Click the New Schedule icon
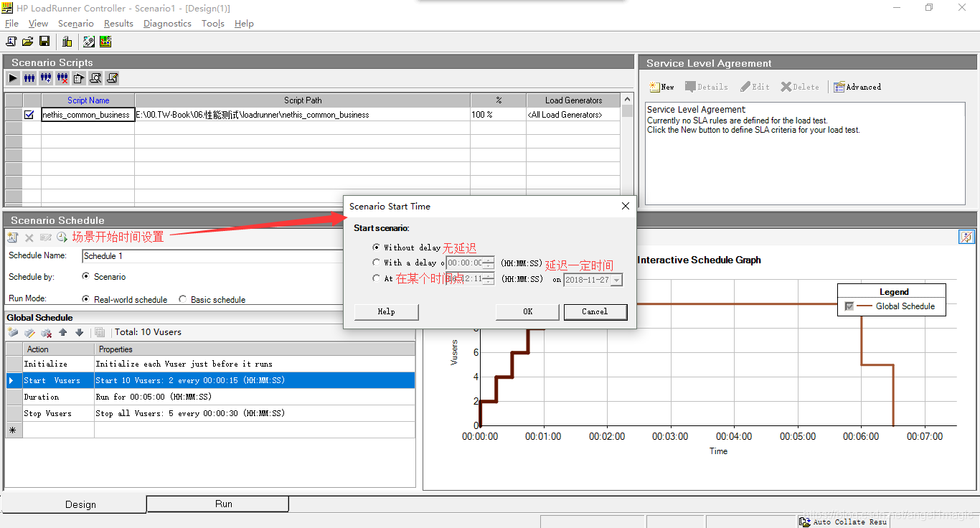980x528 pixels. [12, 237]
